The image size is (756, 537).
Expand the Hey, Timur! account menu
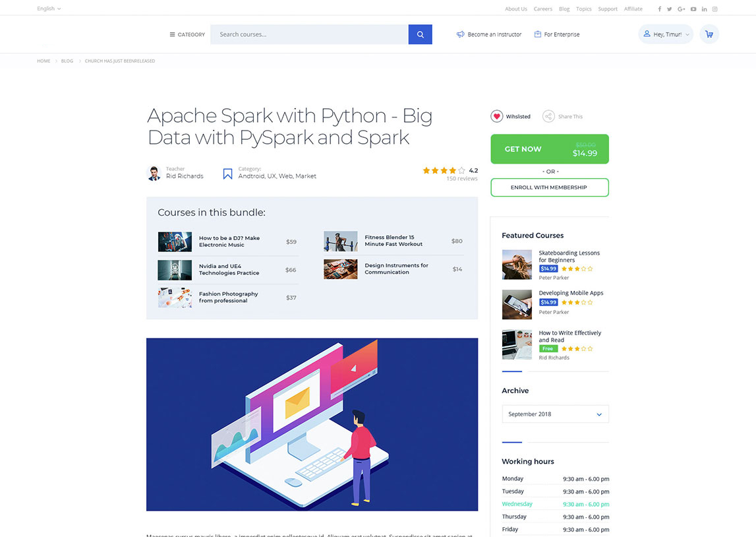666,34
